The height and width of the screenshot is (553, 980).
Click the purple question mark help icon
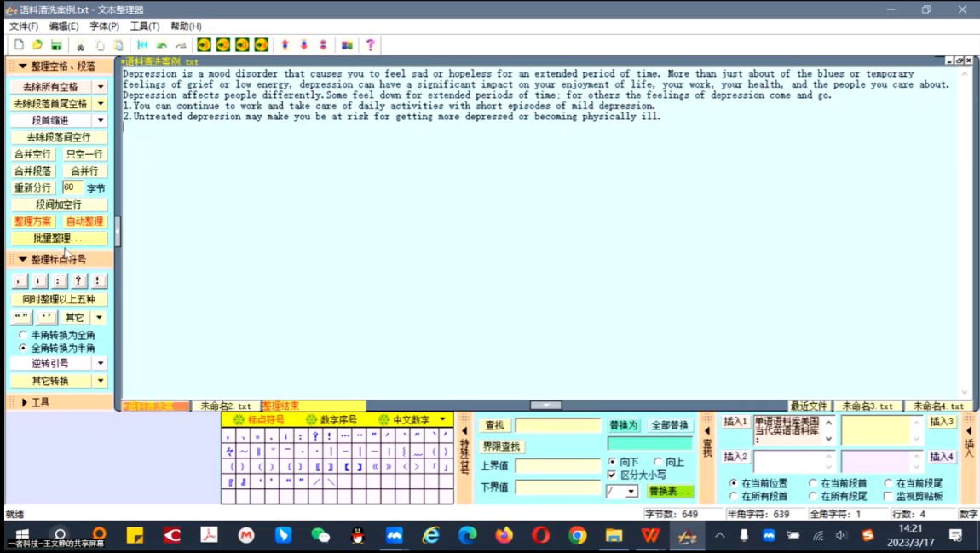370,45
